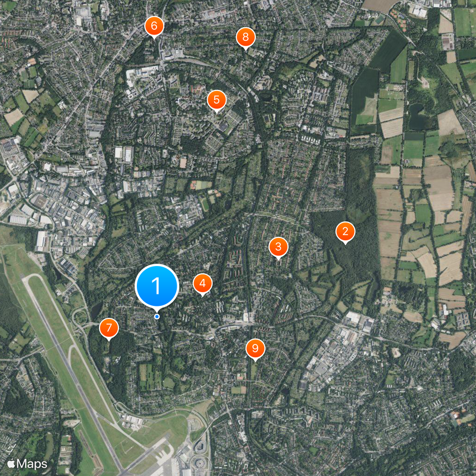
Task: Open the Apple Maps logo attribution
Action: coord(27,464)
